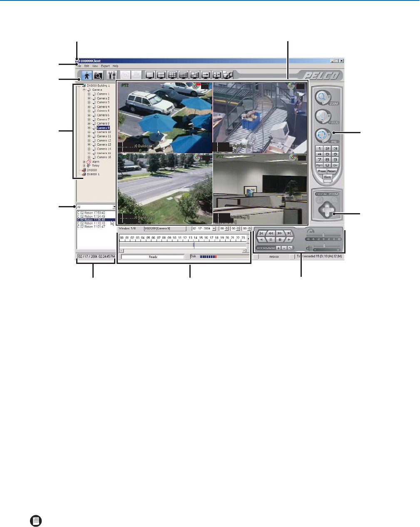Click the digital zoom out magnifier
420x527 pixels.
click(319, 200)
